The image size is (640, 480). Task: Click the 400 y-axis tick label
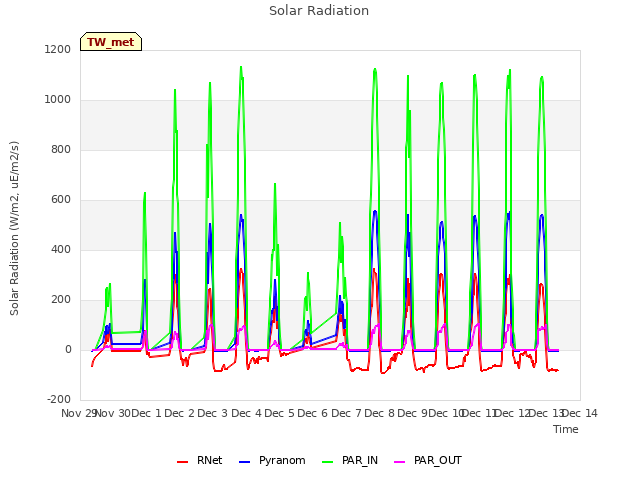point(61,249)
